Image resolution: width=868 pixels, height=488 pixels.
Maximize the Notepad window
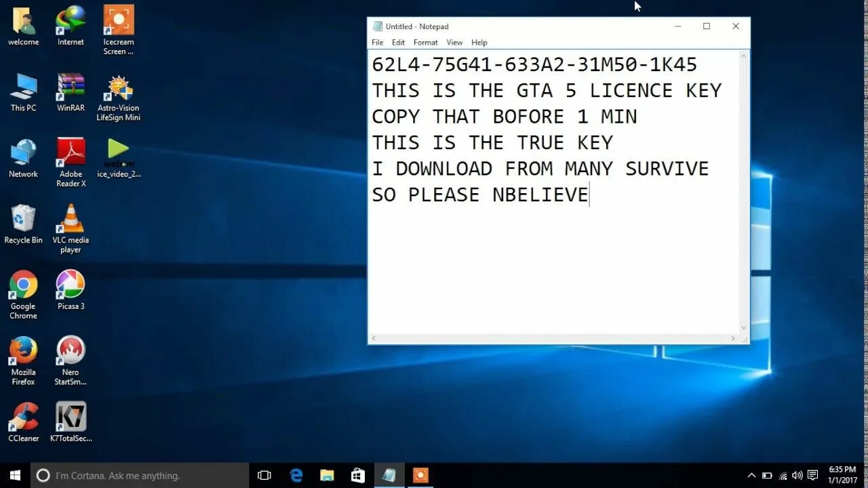click(707, 26)
